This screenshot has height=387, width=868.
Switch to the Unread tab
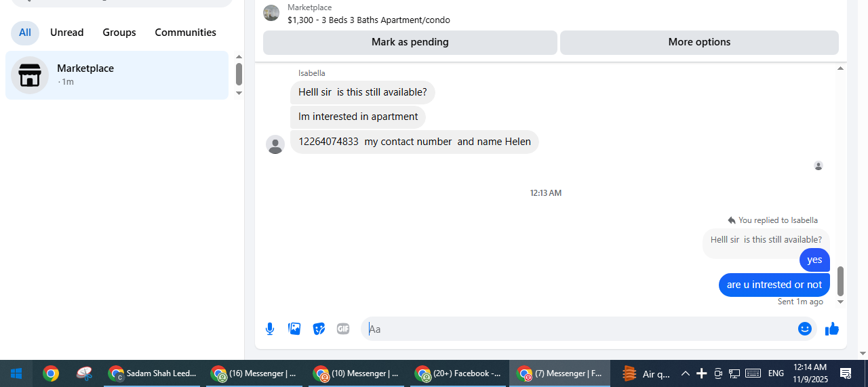(x=67, y=33)
